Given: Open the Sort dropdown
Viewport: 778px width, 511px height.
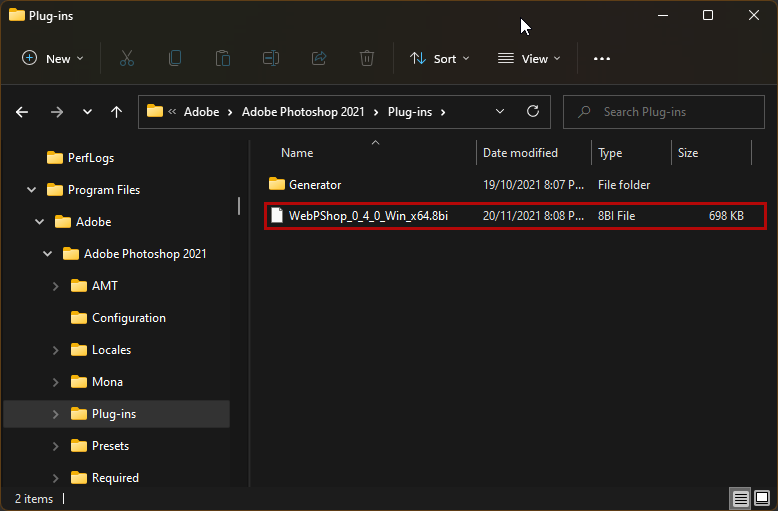Looking at the screenshot, I should (439, 59).
